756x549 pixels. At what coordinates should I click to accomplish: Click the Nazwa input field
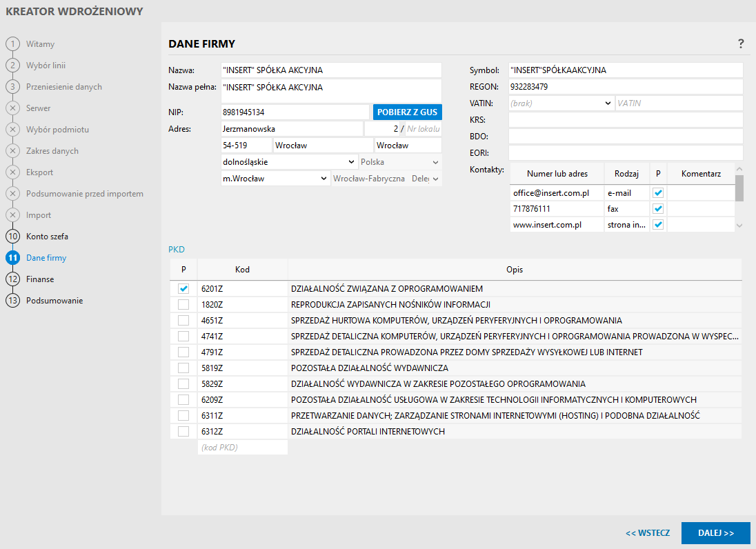331,70
